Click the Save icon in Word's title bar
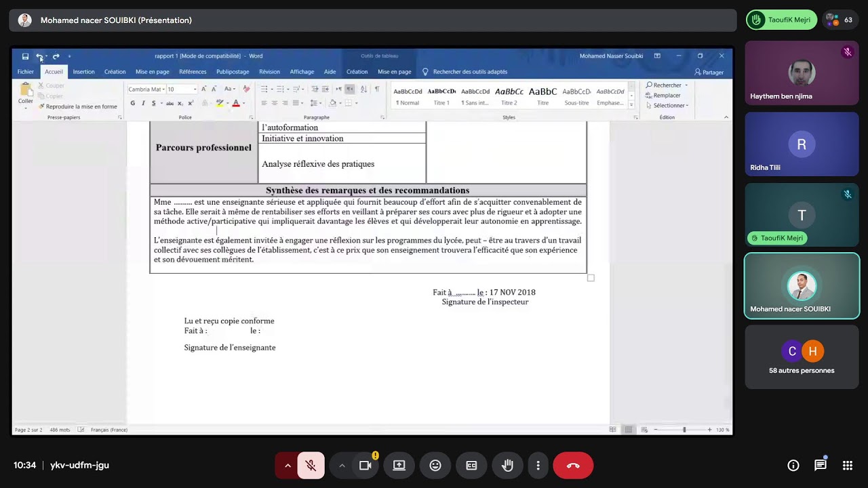The height and width of the screenshot is (488, 868). coord(25,56)
